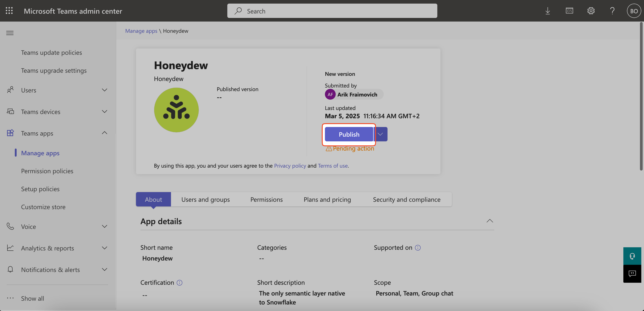Expand the Users navigation section

click(105, 90)
